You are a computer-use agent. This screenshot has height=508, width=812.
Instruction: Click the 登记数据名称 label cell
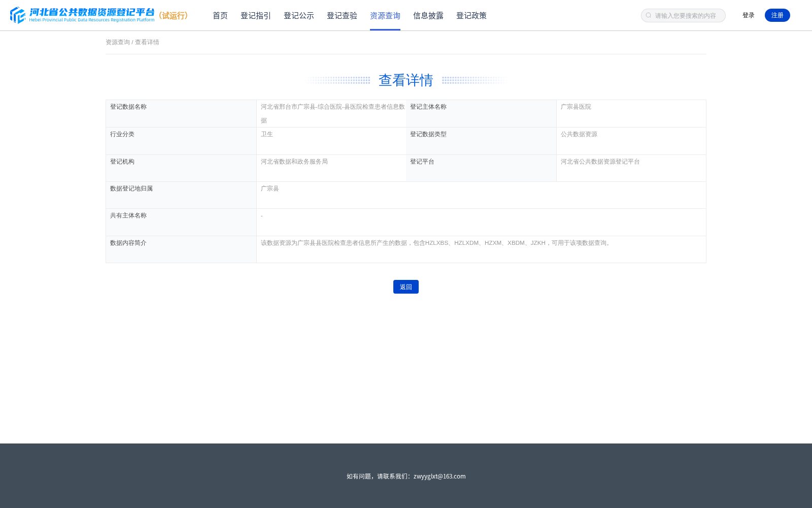181,114
